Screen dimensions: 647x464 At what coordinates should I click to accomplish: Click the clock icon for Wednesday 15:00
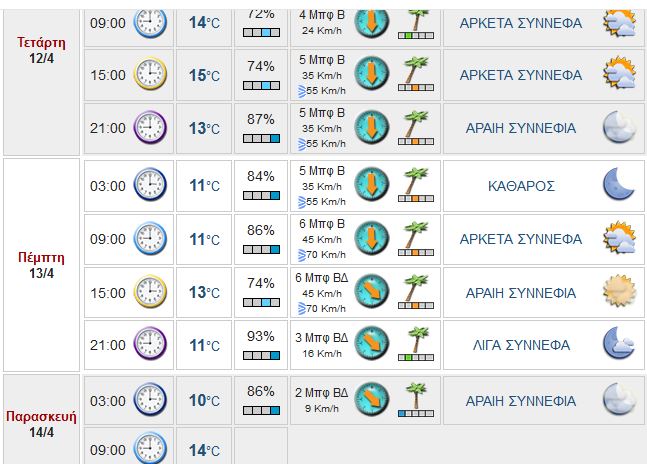150,75
